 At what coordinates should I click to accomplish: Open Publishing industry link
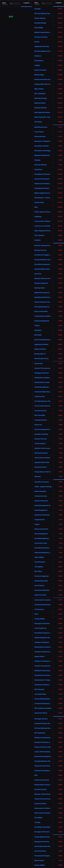[x=38, y=217]
